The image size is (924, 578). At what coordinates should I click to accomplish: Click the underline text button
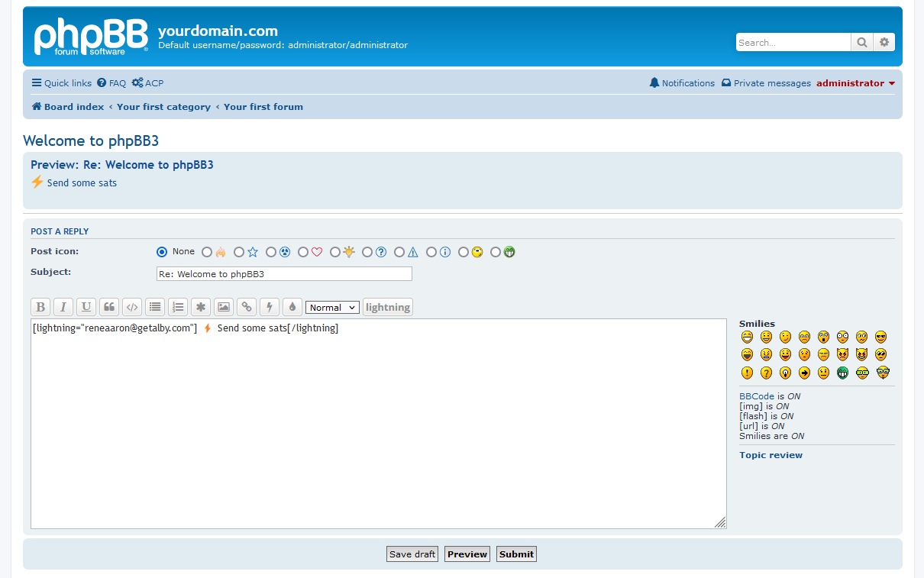(x=86, y=307)
